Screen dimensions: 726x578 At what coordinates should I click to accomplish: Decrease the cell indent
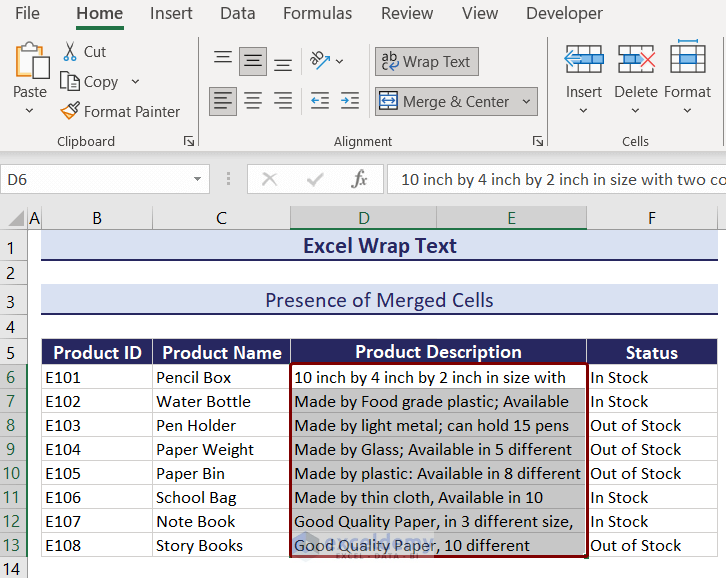tap(320, 101)
